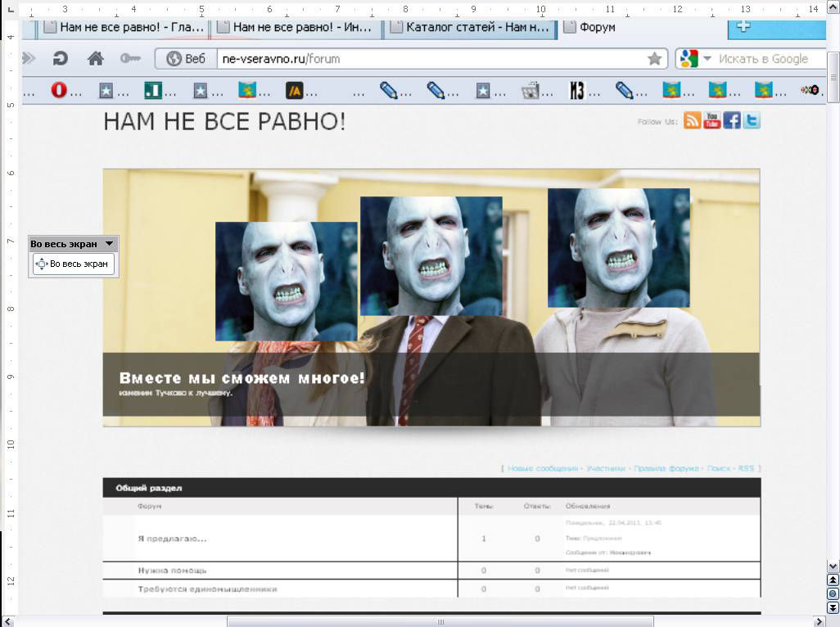Click the НАМ НЕ ВСЕ РАВНО! site title
Viewport: 840px width, 627px height.
pos(224,121)
